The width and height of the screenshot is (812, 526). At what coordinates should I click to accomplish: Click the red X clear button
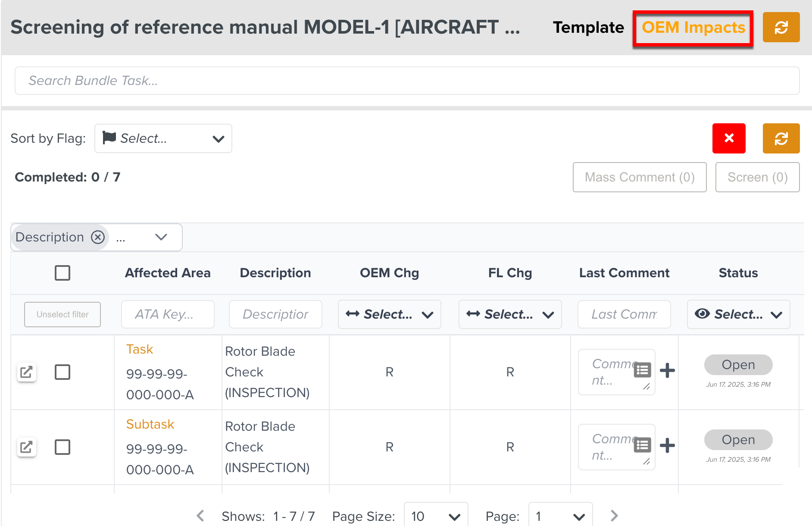(x=728, y=138)
